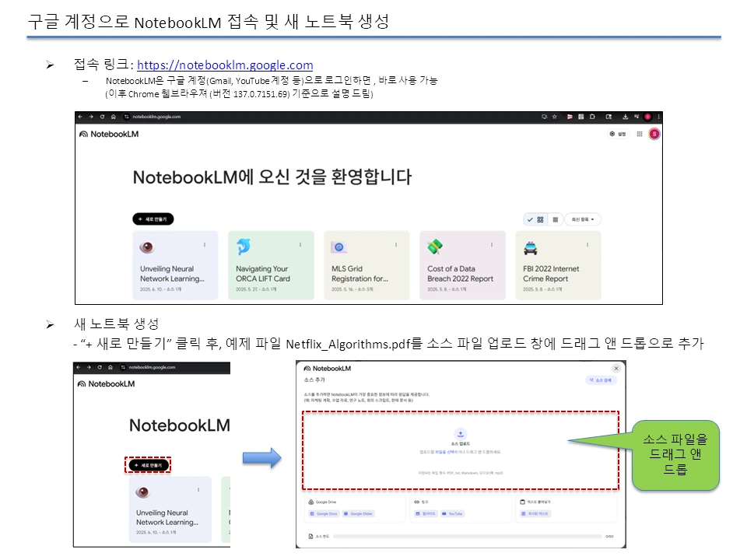Click browser back arrow in the large welcome screenshot

pos(80,117)
